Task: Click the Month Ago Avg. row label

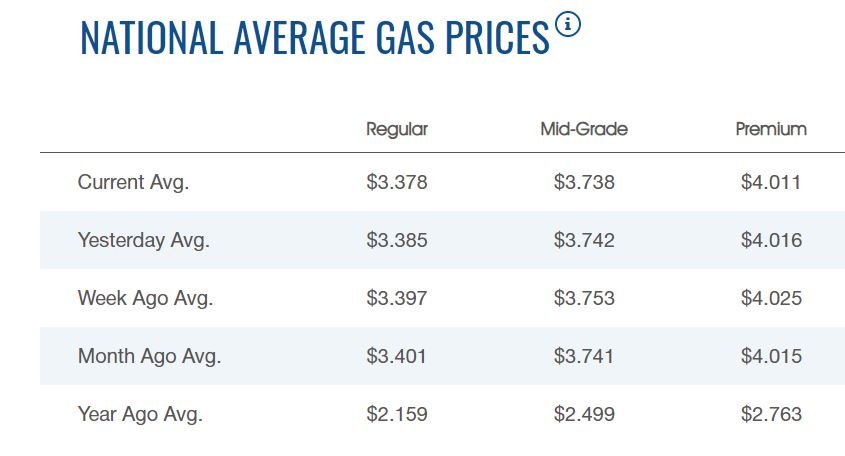Action: [x=149, y=356]
